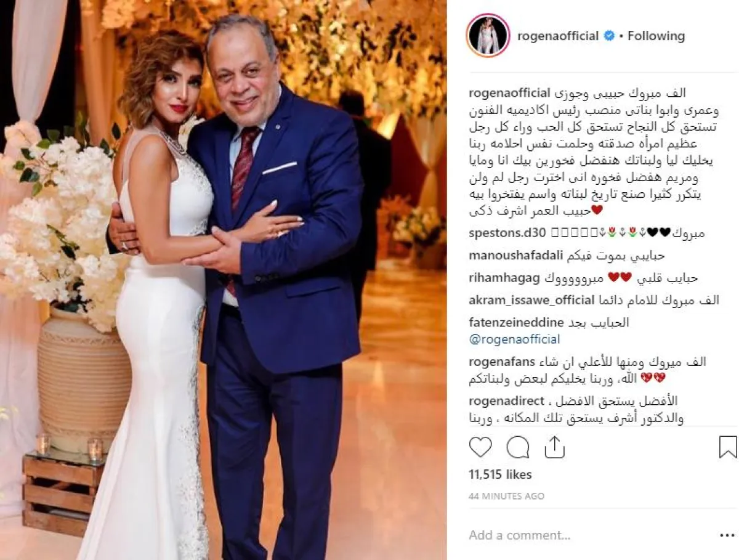Visit the manoushafadali commenter profile
Viewport: 739px width, 560px height.
(514, 256)
